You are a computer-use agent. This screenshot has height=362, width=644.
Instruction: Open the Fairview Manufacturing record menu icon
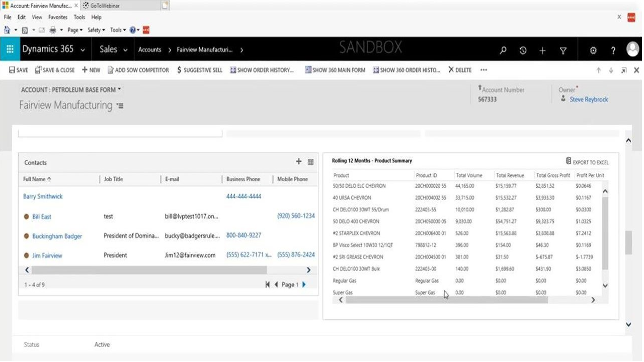(x=120, y=106)
